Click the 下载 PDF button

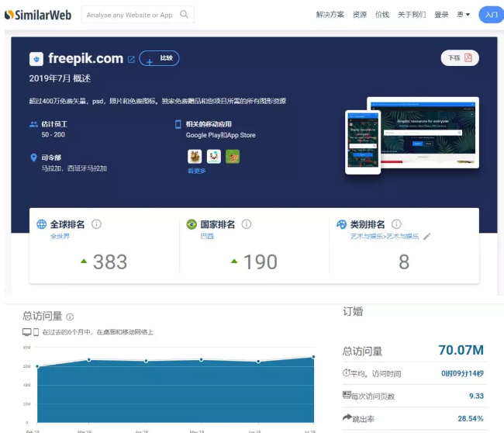click(460, 58)
